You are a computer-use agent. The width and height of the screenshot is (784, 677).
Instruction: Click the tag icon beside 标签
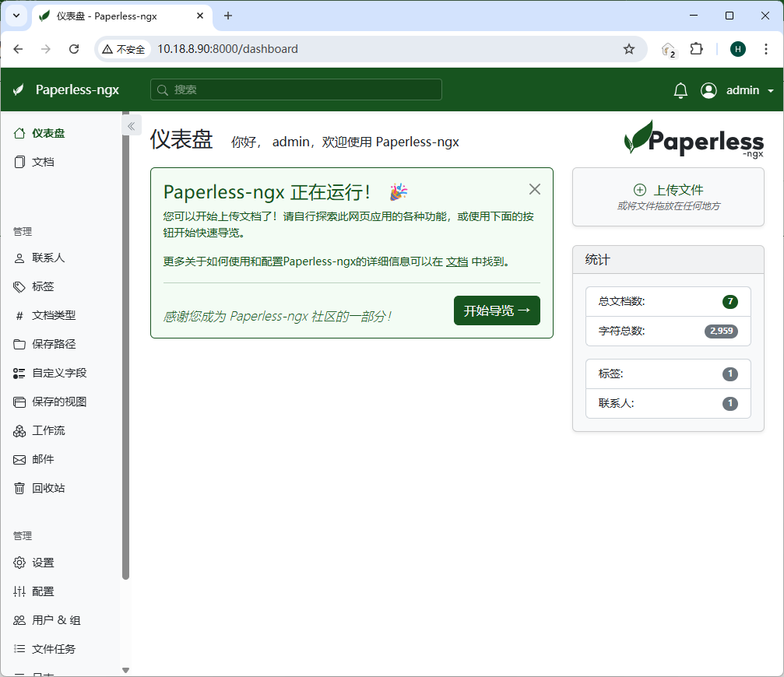tap(19, 287)
